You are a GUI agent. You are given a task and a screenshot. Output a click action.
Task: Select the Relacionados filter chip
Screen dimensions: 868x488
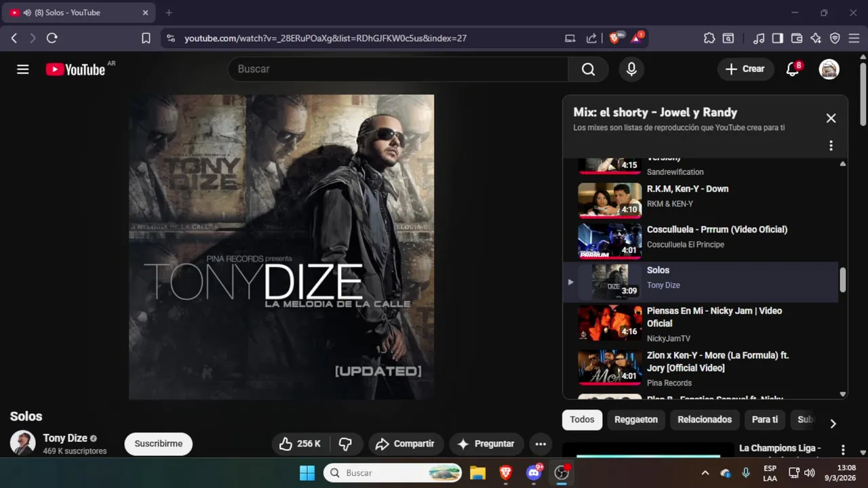pyautogui.click(x=705, y=420)
